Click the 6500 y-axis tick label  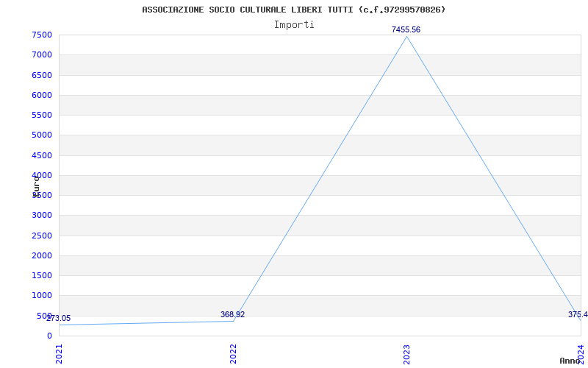[x=42, y=76]
